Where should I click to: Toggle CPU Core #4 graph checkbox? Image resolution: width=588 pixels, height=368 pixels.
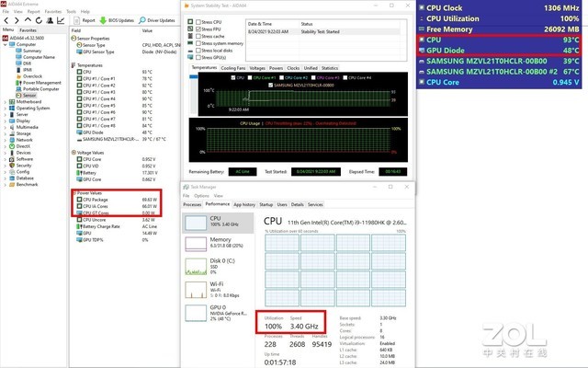345,77
